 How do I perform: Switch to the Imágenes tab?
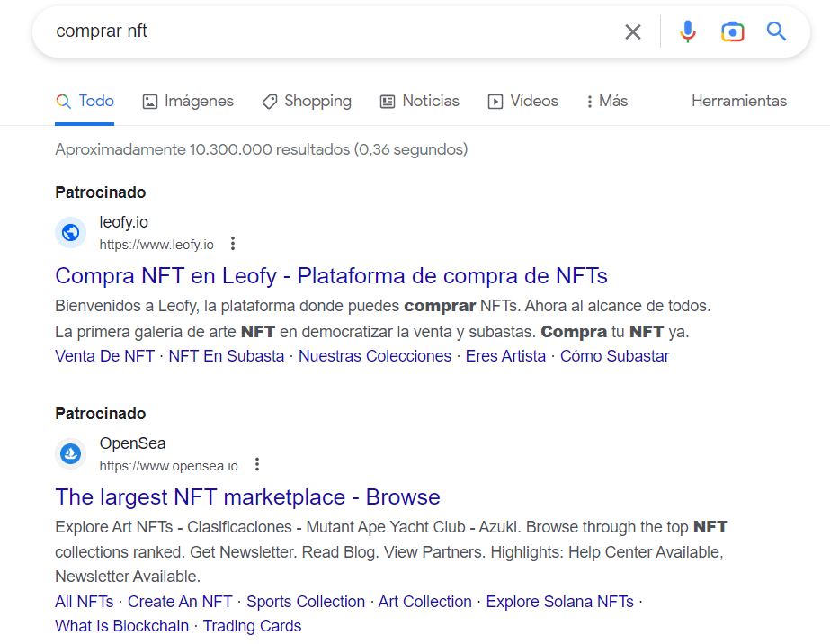188,101
